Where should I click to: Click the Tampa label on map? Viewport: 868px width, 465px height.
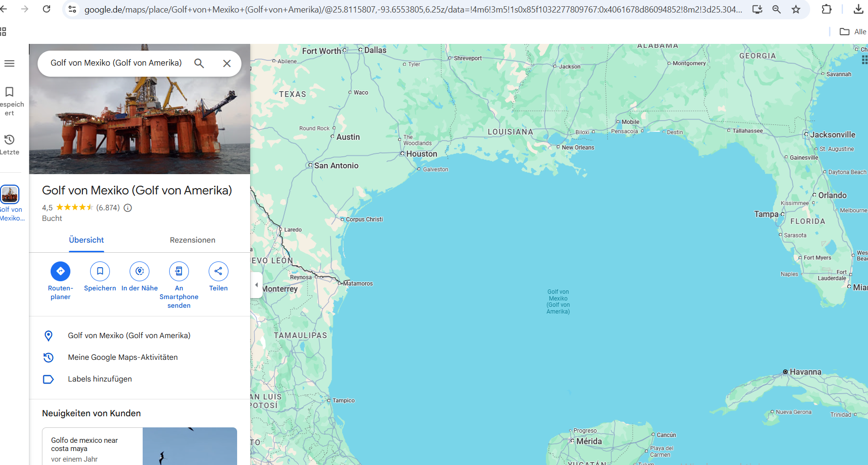pos(766,214)
